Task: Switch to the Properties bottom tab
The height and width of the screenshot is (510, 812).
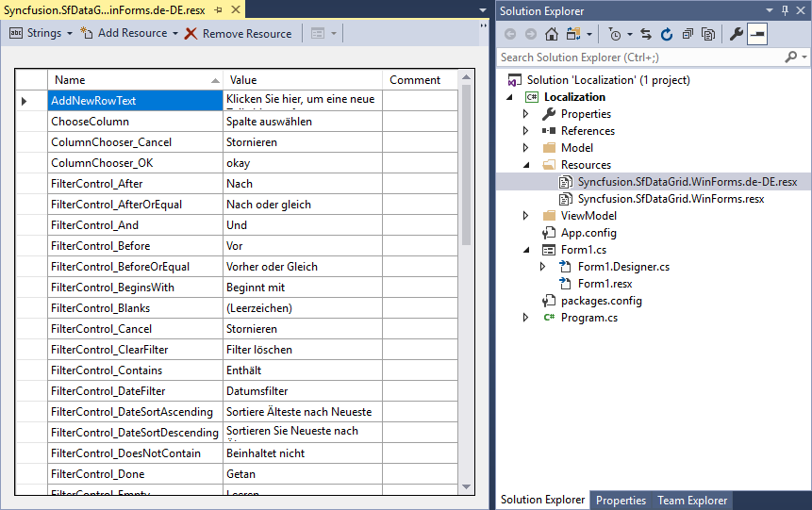Action: (621, 501)
